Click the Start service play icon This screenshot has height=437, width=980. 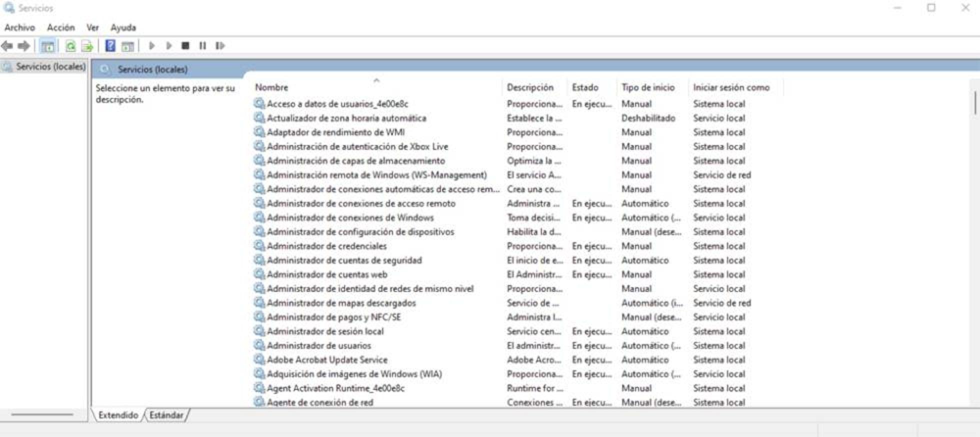(152, 46)
